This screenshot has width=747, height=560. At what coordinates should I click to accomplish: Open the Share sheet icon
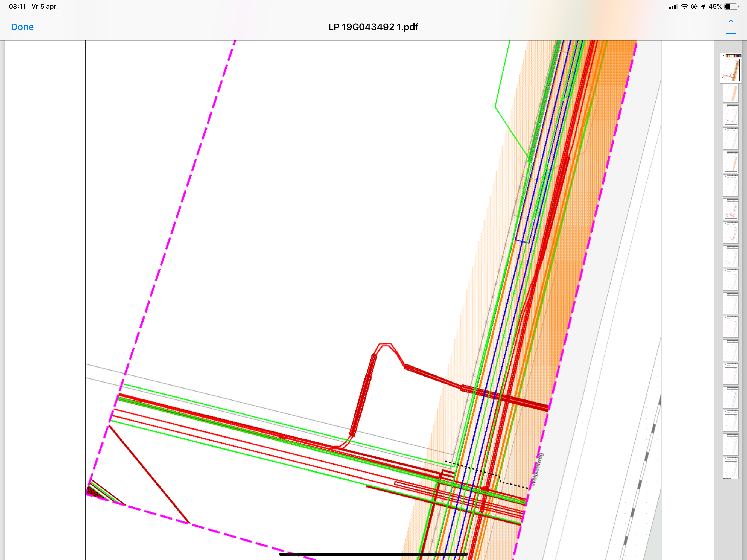(730, 27)
